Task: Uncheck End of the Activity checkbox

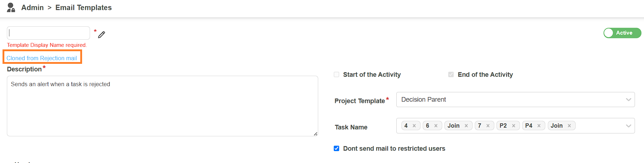Action: pos(451,75)
